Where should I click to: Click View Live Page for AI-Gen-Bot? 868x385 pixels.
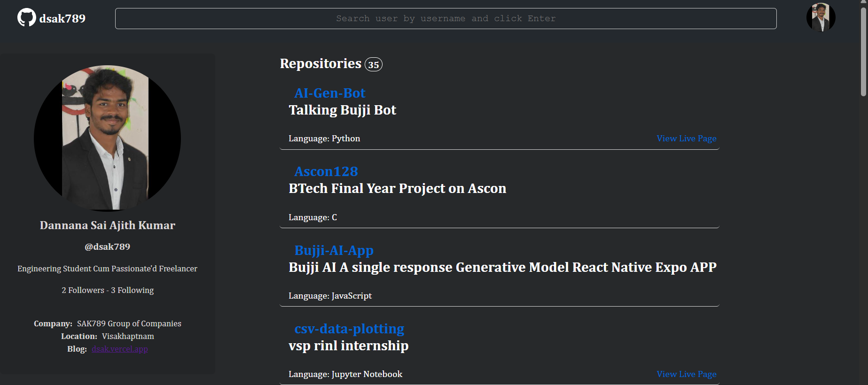pyautogui.click(x=686, y=139)
